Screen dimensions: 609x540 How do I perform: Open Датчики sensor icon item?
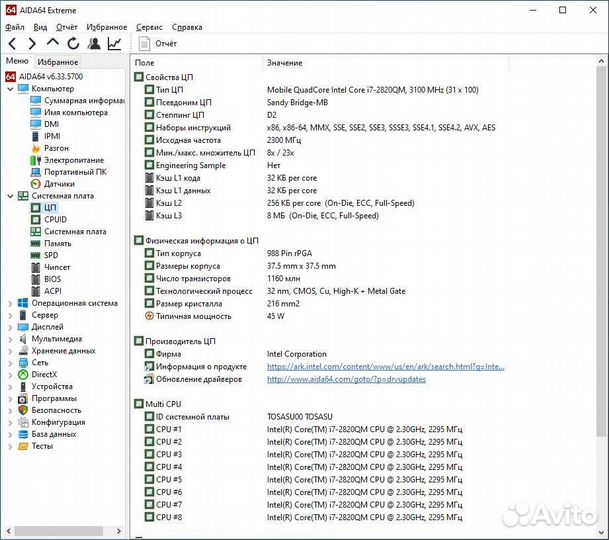point(36,184)
